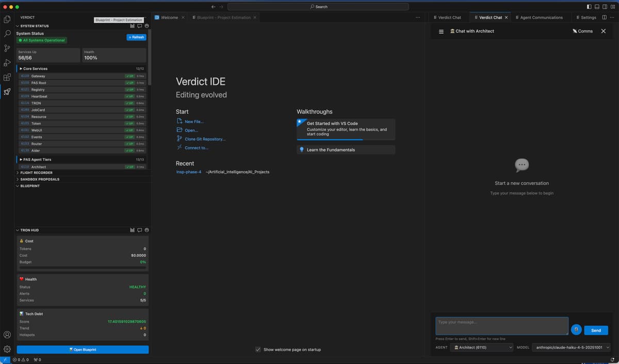
Task: Click the Clone Git Repository link
Action: [205, 139]
